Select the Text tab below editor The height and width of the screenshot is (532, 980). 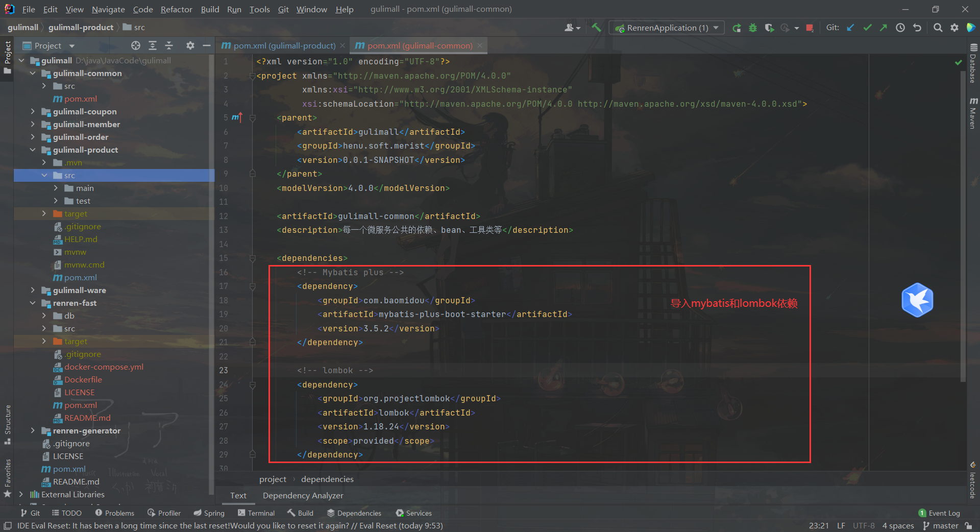pyautogui.click(x=238, y=495)
